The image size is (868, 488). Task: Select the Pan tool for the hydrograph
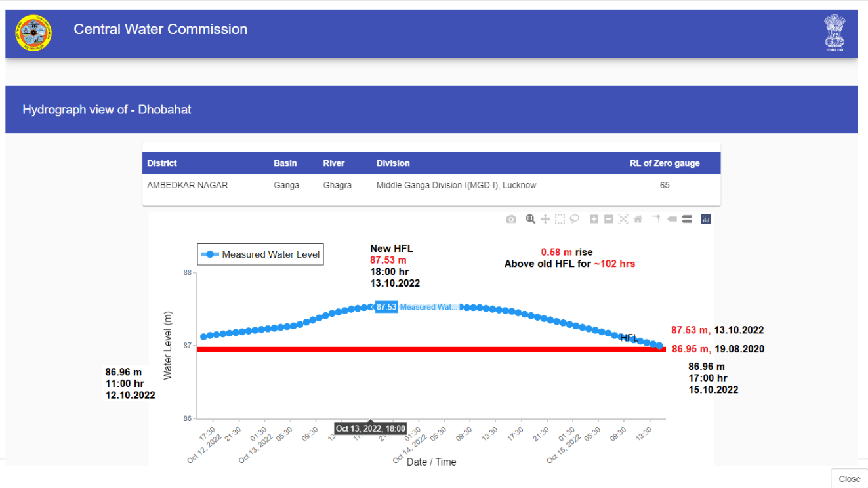(x=545, y=219)
